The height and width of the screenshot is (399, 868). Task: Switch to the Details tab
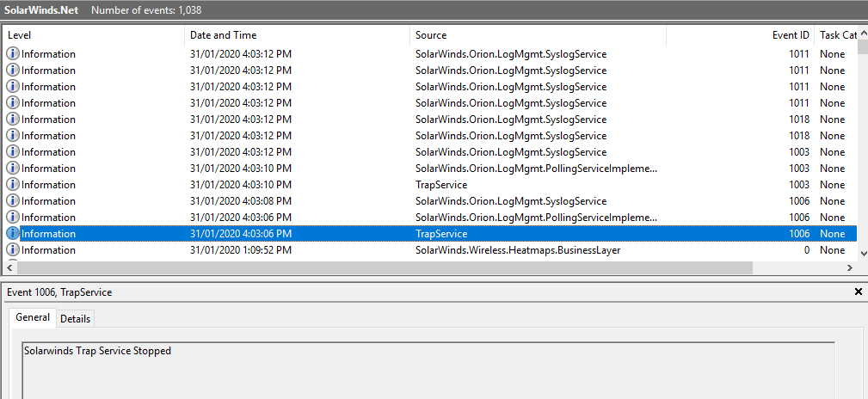(75, 319)
